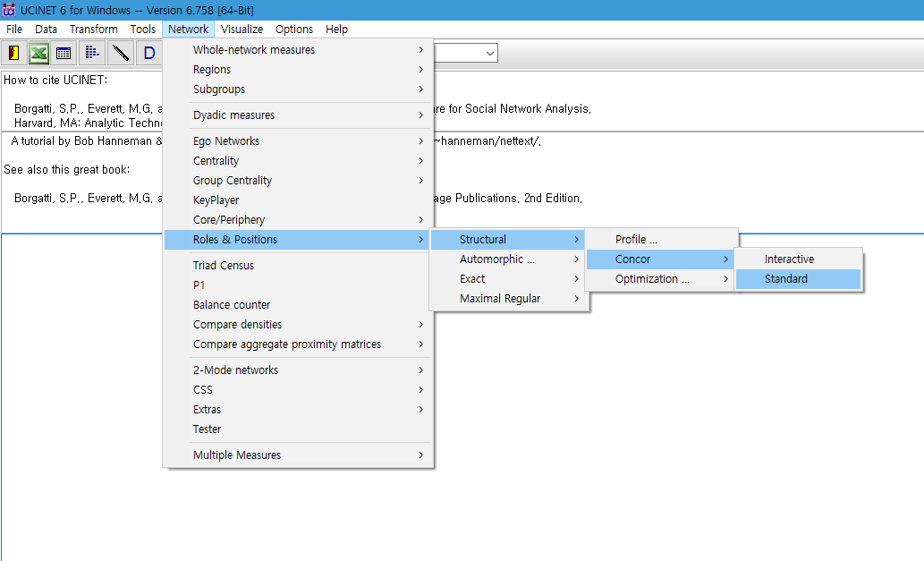
Task: Expand Group Centrality submenu
Action: point(298,181)
